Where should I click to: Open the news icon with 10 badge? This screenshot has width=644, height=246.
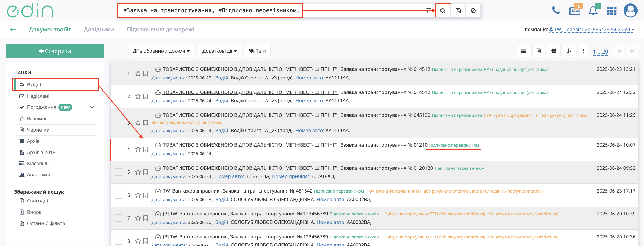(x=574, y=11)
